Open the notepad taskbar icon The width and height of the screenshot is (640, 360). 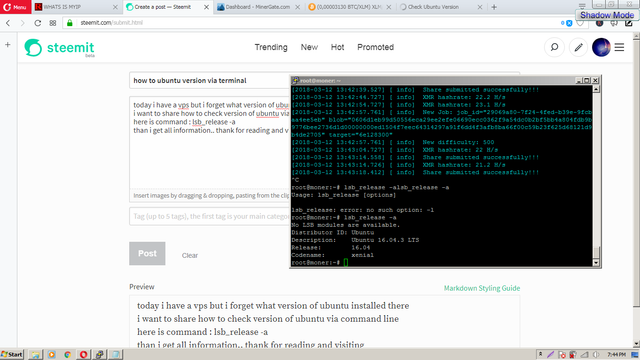(116, 354)
